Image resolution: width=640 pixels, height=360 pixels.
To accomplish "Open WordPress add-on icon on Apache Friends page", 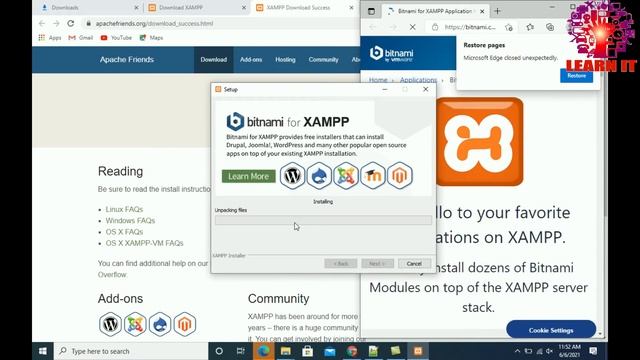I will (110, 324).
